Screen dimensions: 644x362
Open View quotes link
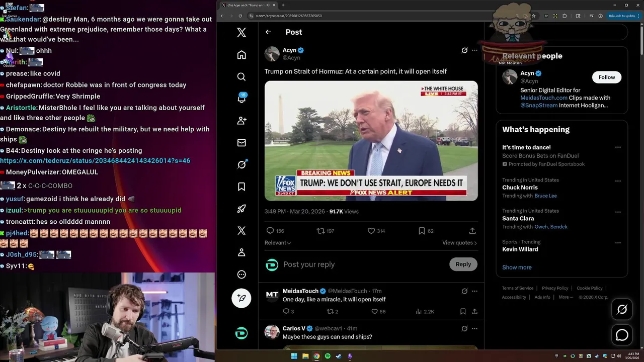[459, 243]
